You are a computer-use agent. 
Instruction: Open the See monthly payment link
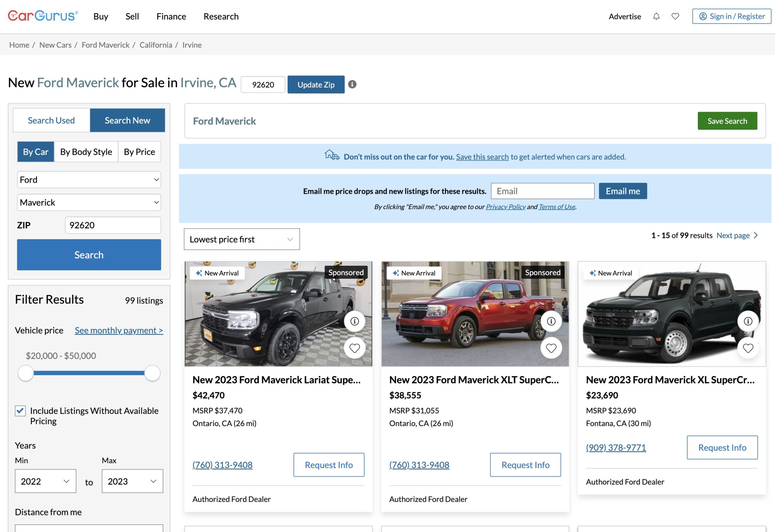point(119,330)
